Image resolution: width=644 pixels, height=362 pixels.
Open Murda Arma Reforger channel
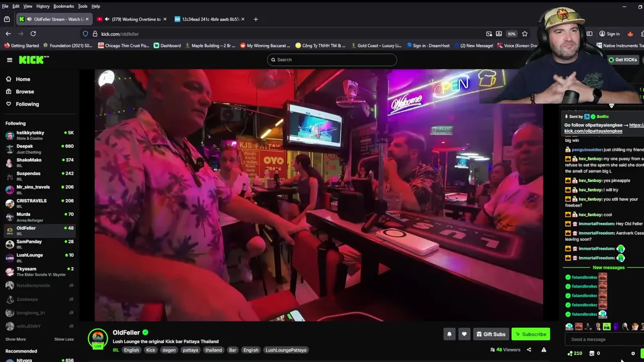[x=40, y=217]
